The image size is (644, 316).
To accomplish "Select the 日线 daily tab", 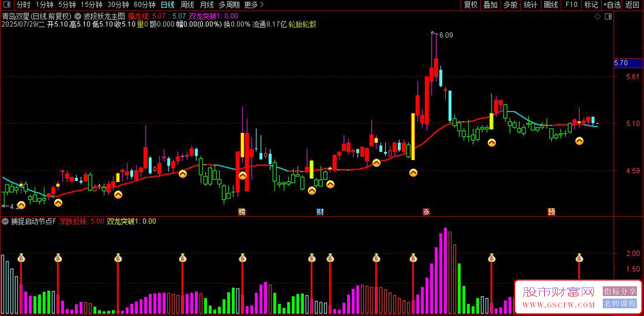I will tap(167, 5).
